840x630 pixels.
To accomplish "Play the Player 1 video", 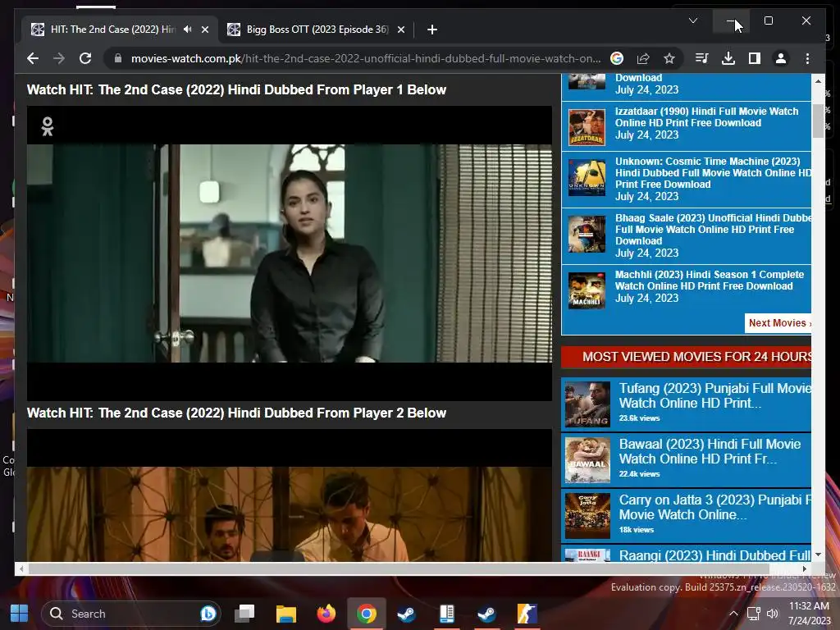I will 290,253.
